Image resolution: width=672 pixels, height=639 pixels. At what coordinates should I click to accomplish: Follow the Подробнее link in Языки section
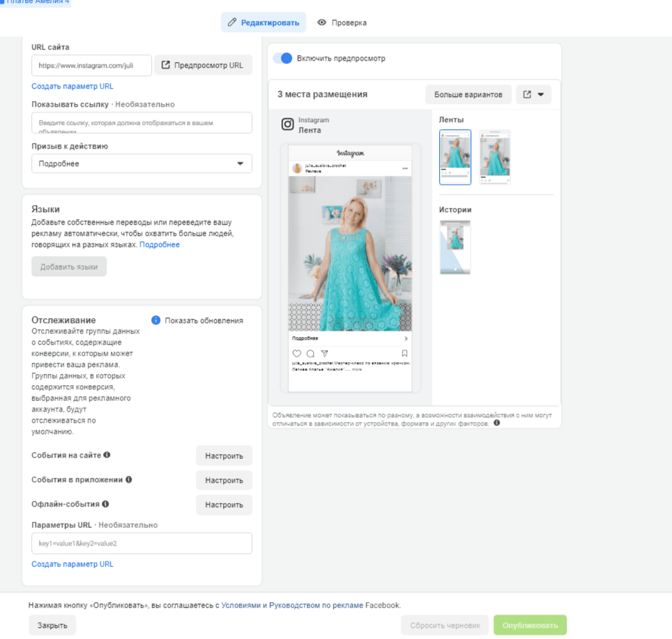pos(160,244)
